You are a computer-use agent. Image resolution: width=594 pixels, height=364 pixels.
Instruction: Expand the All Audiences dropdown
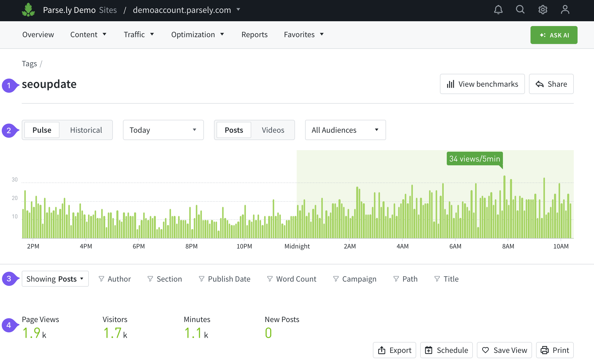[x=345, y=130]
